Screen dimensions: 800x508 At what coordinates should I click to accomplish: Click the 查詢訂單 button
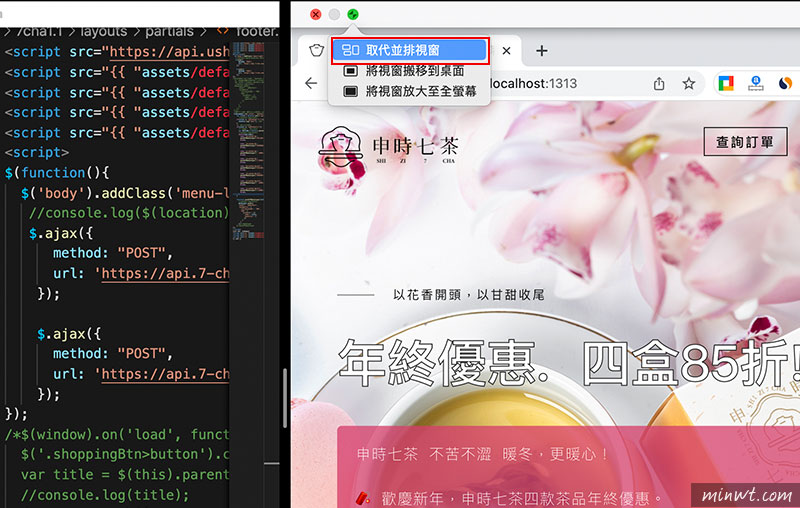pos(745,142)
